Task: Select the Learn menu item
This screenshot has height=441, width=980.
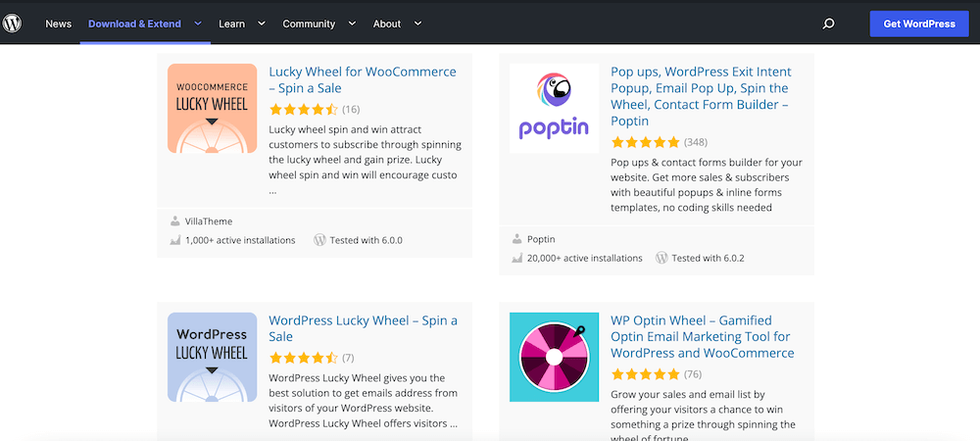Action: [x=232, y=24]
